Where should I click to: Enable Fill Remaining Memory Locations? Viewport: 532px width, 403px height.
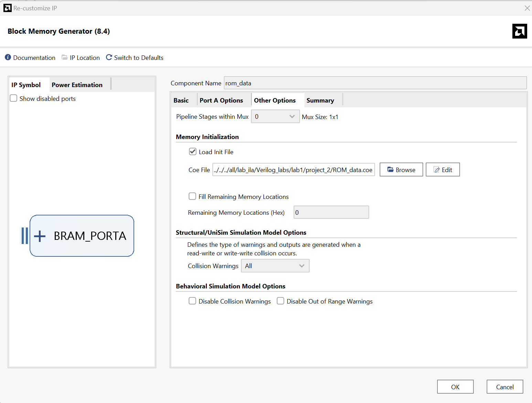point(192,197)
